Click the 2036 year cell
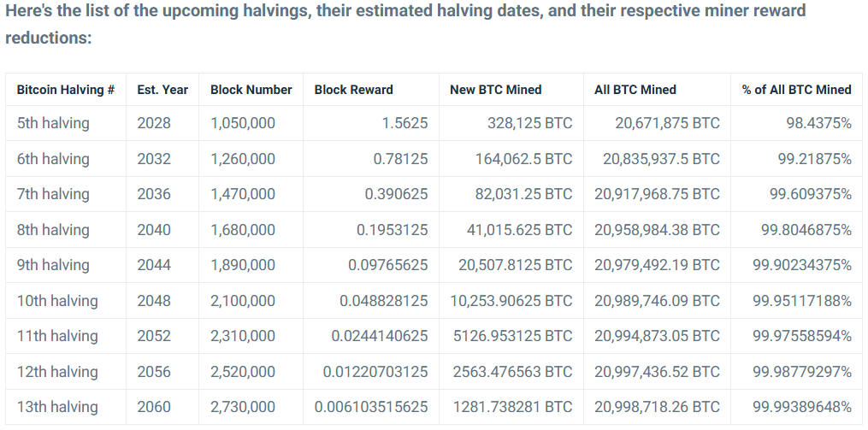 [154, 194]
